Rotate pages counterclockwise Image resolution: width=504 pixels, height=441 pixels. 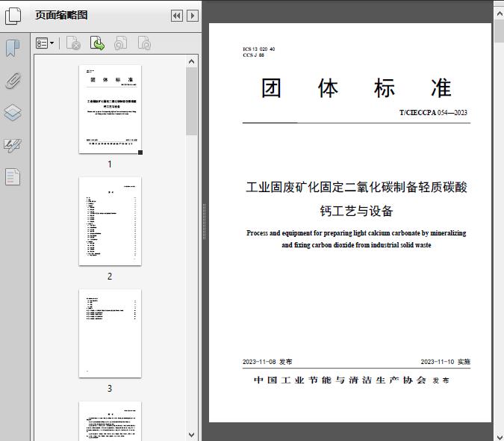coord(120,44)
